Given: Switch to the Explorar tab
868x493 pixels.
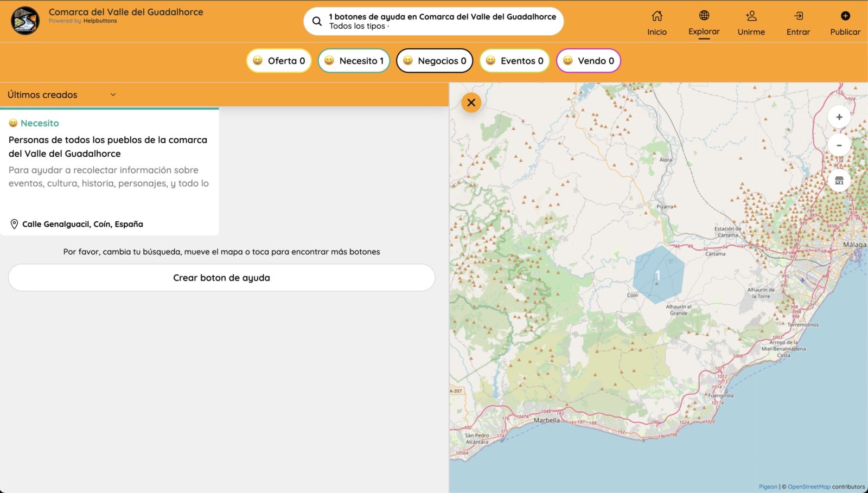Looking at the screenshot, I should (x=704, y=23).
